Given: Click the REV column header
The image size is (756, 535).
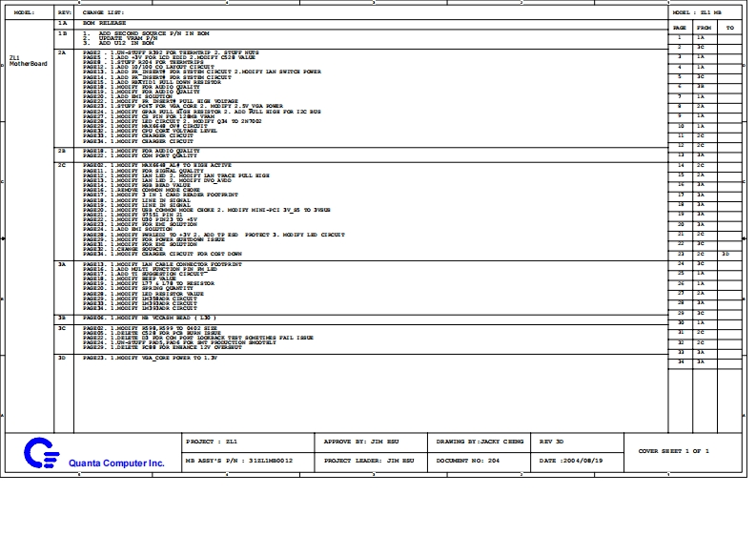Looking at the screenshot, I should [x=64, y=12].
